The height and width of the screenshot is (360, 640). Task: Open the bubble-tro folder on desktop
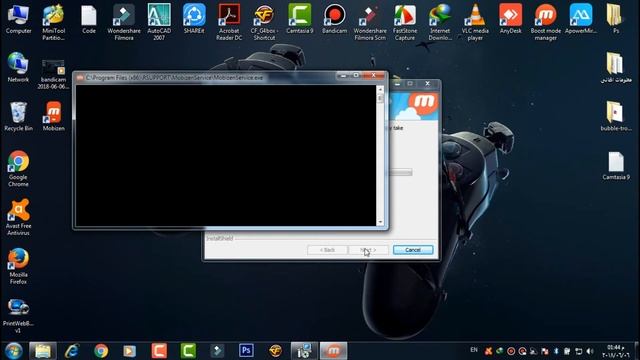point(616,117)
